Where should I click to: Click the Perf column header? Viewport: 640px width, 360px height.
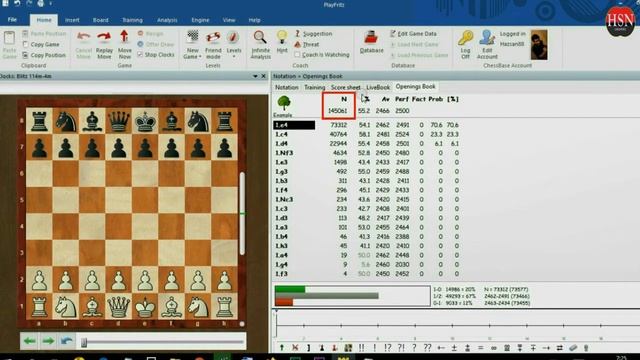402,99
